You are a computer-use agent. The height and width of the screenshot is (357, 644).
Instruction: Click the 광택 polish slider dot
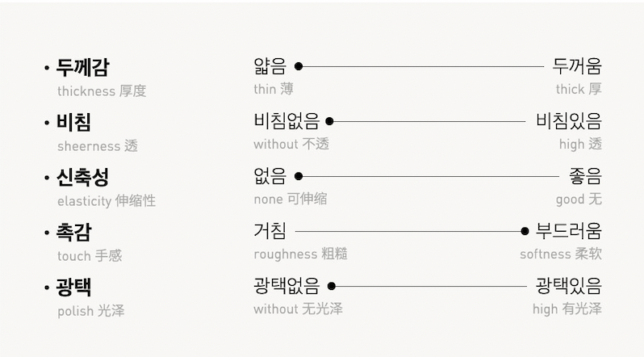[331, 286]
